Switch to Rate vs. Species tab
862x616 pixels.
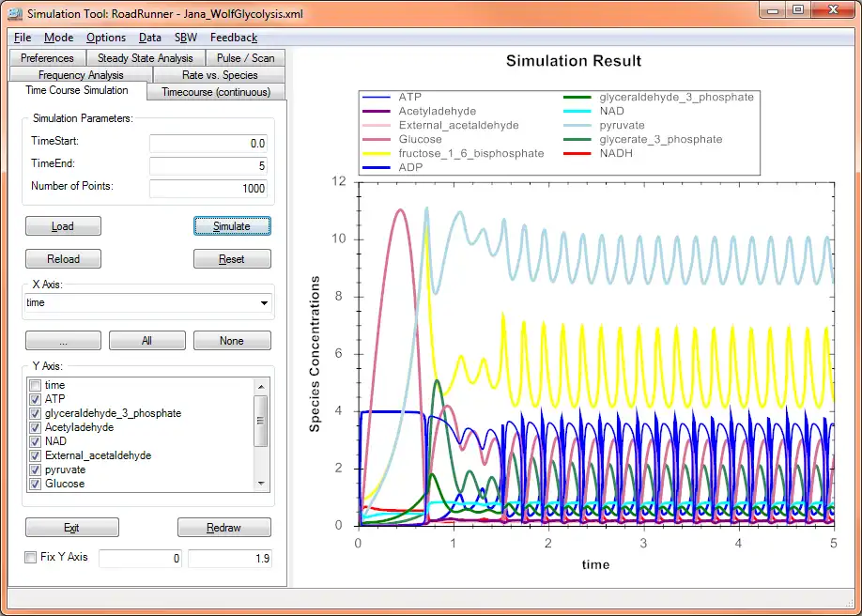click(x=220, y=74)
